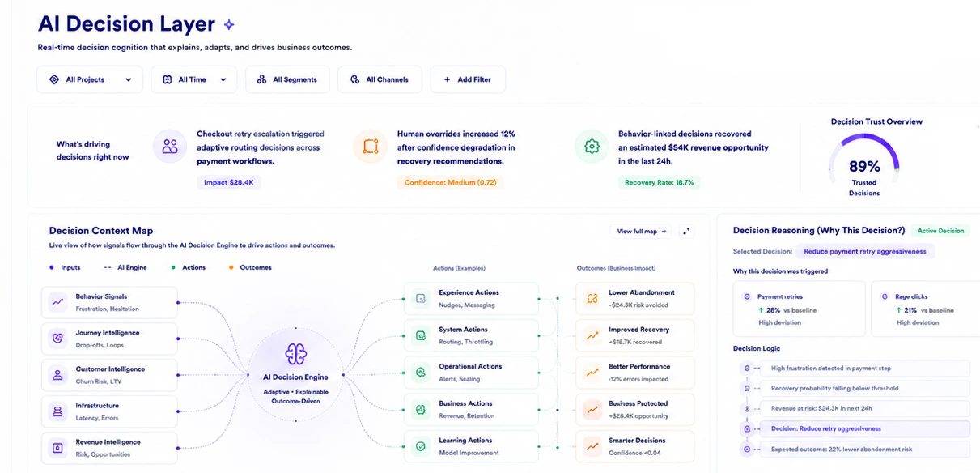This screenshot has width=980, height=473.
Task: Open the All Time dropdown
Action: pos(194,79)
